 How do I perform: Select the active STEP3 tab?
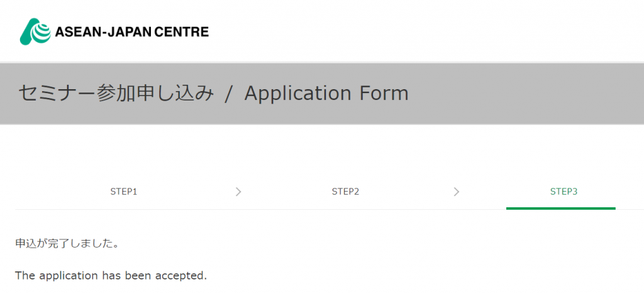click(563, 192)
